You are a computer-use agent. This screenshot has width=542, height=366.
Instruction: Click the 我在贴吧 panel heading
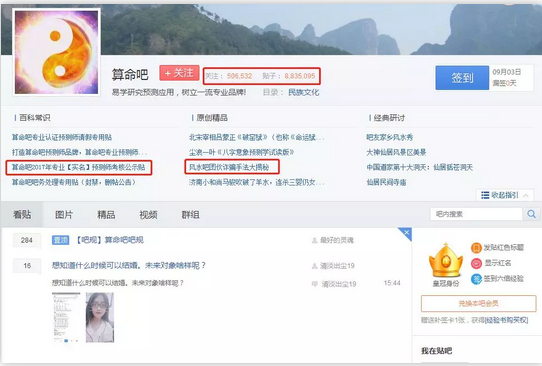point(437,351)
